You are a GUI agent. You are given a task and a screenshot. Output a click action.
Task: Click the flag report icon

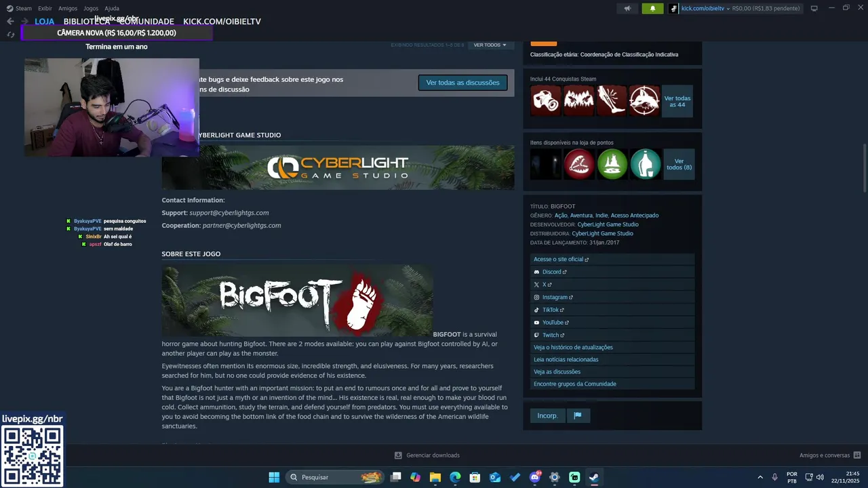(x=578, y=415)
